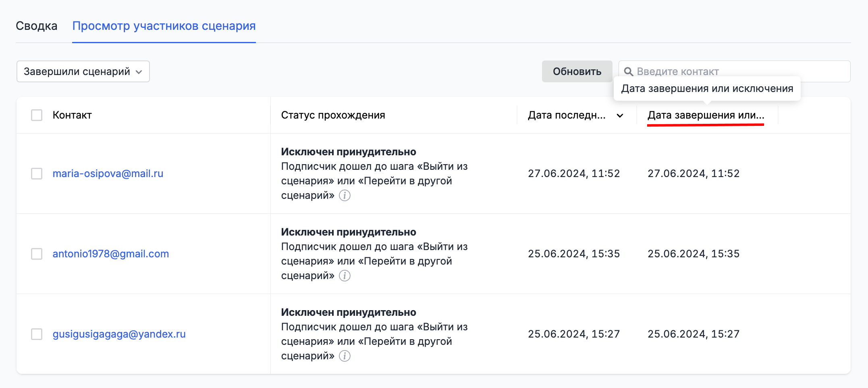Click sort chevron on Дата последн... column
The height and width of the screenshot is (388, 868).
620,116
